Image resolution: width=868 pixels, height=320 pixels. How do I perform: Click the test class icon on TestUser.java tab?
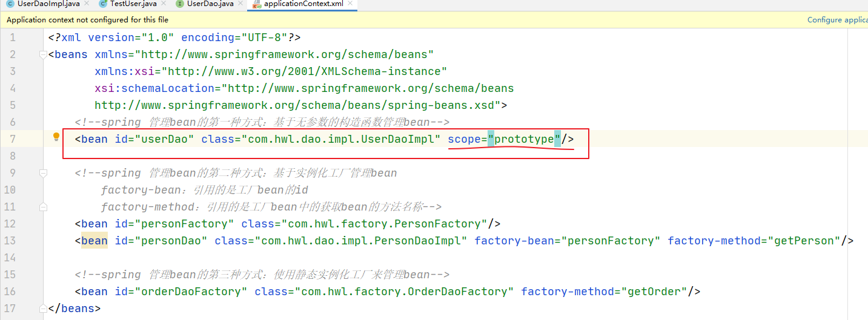(103, 4)
